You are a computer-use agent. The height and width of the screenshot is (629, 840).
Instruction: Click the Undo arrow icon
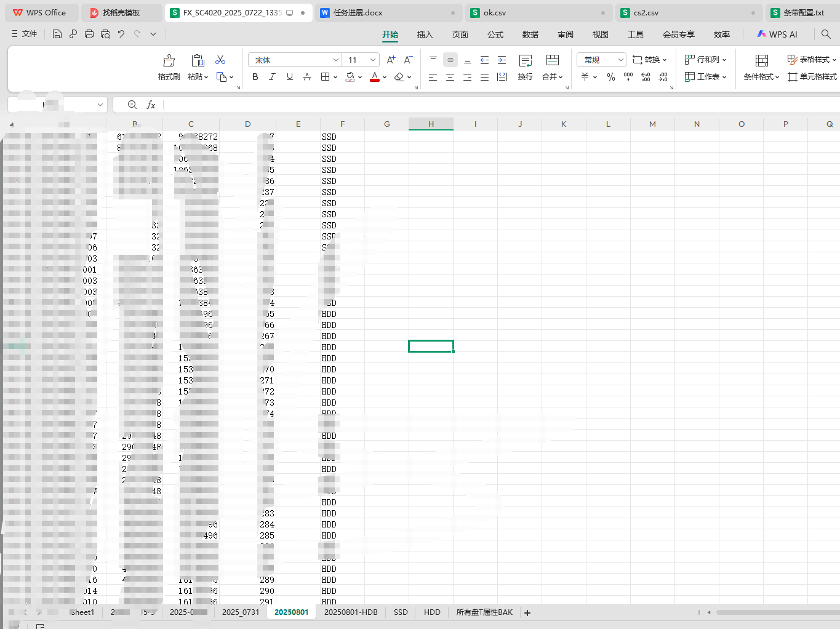tap(121, 34)
